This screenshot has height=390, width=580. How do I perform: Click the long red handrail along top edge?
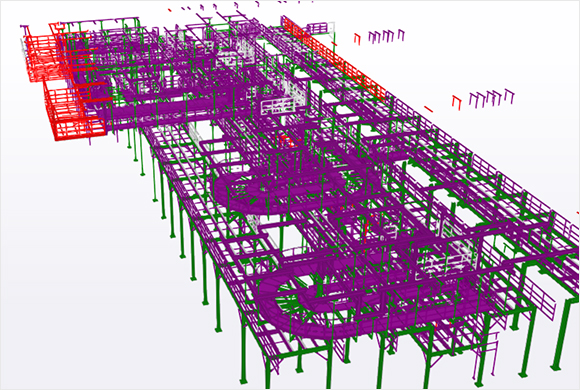333,57
